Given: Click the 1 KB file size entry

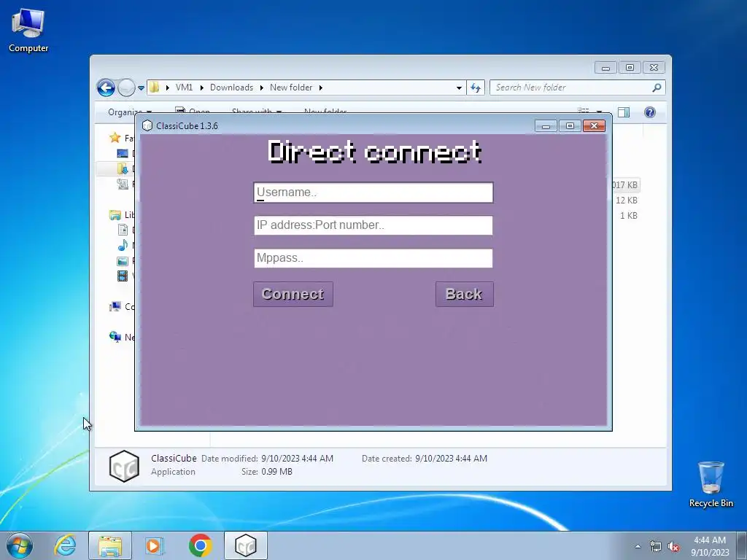Looking at the screenshot, I should (628, 216).
